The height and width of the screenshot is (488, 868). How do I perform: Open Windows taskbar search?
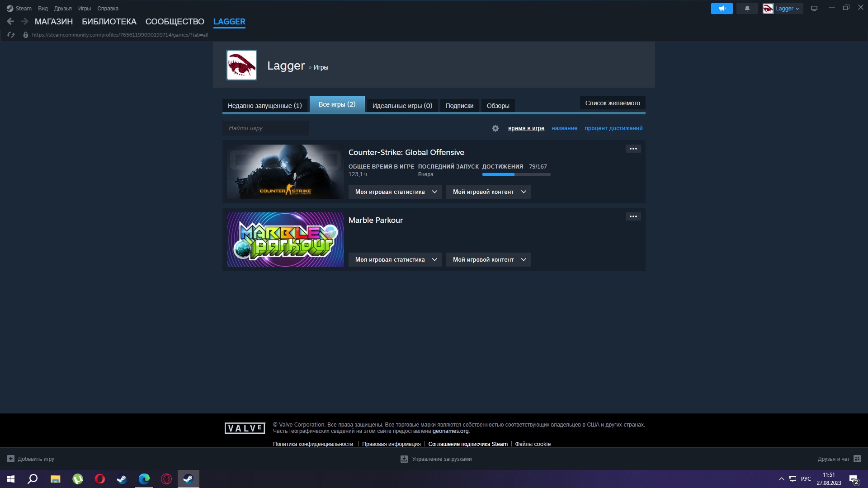pos(33,479)
